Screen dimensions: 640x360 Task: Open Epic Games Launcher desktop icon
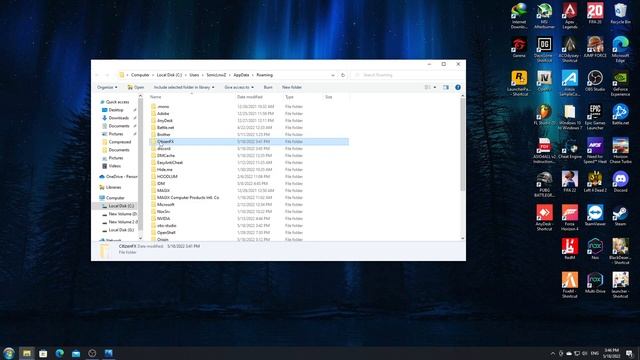(595, 117)
